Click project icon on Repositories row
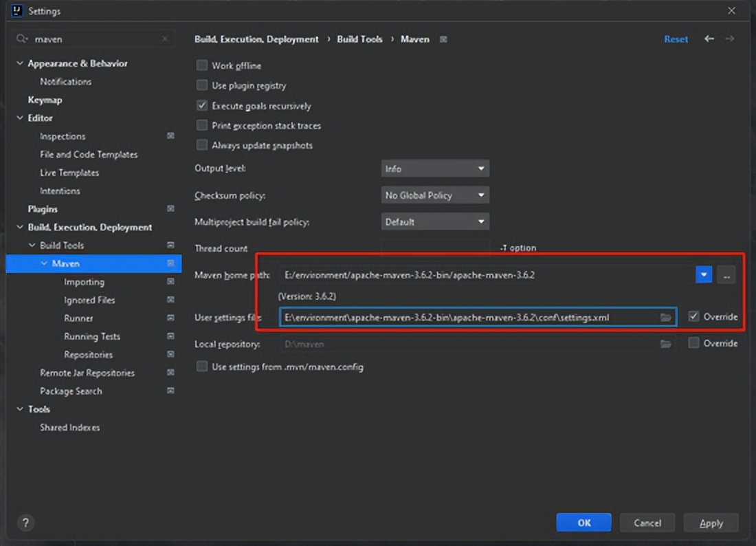This screenshot has width=756, height=546. coord(170,354)
